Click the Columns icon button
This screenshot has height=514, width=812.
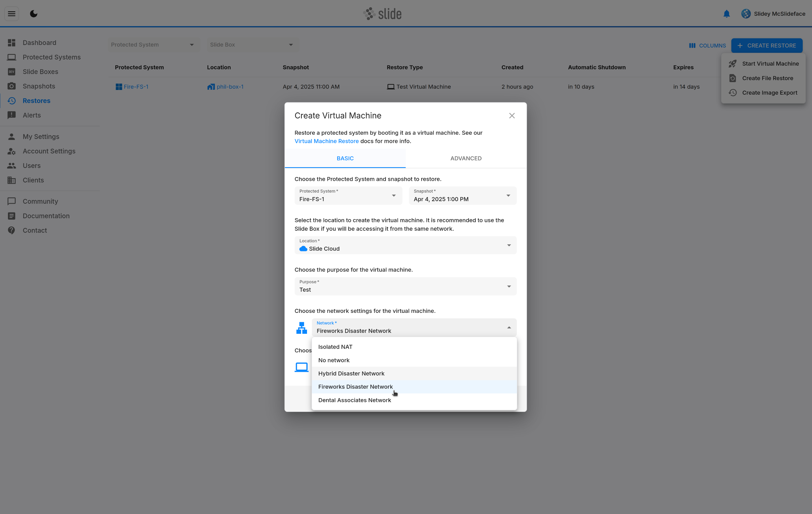707,46
